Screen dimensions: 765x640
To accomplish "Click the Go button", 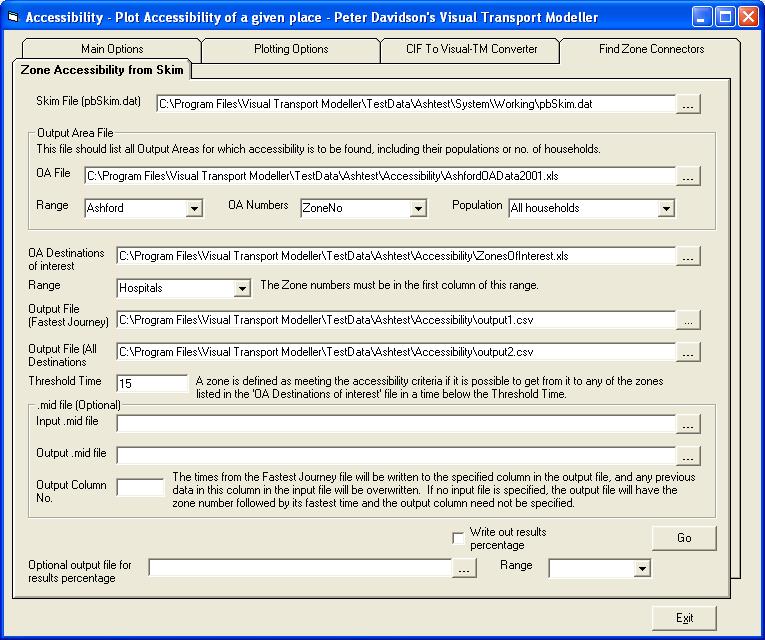I will click(x=684, y=538).
